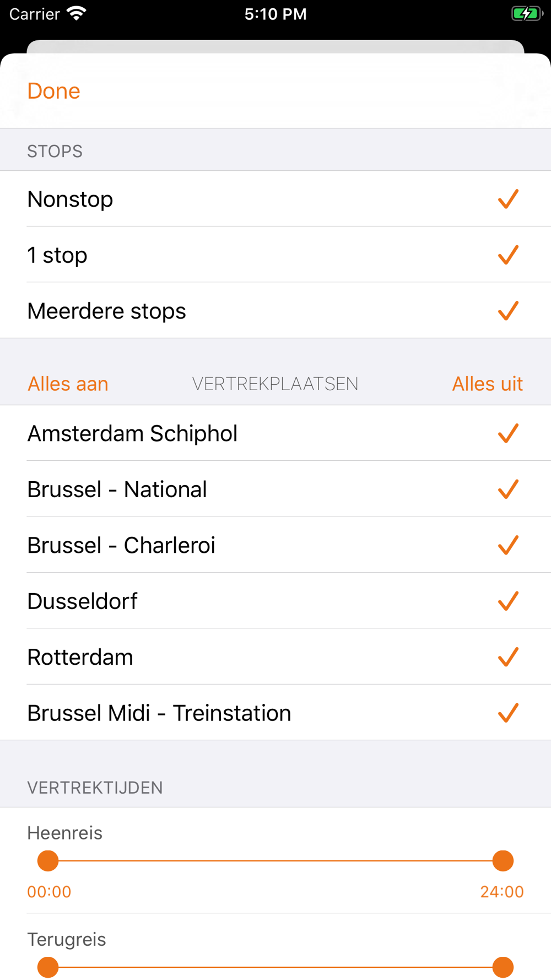Click Heenreis slider start handle
The width and height of the screenshot is (551, 980).
pyautogui.click(x=48, y=861)
